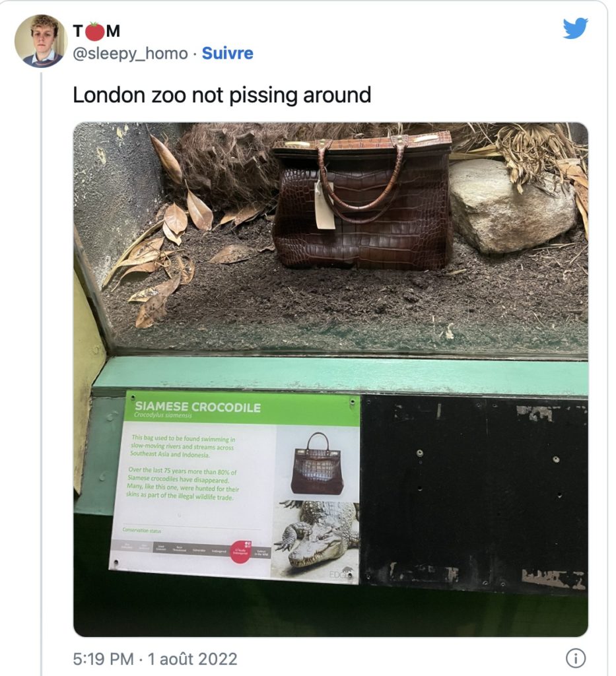Open the tweet info circle icon
This screenshot has width=616, height=676.
576,658
